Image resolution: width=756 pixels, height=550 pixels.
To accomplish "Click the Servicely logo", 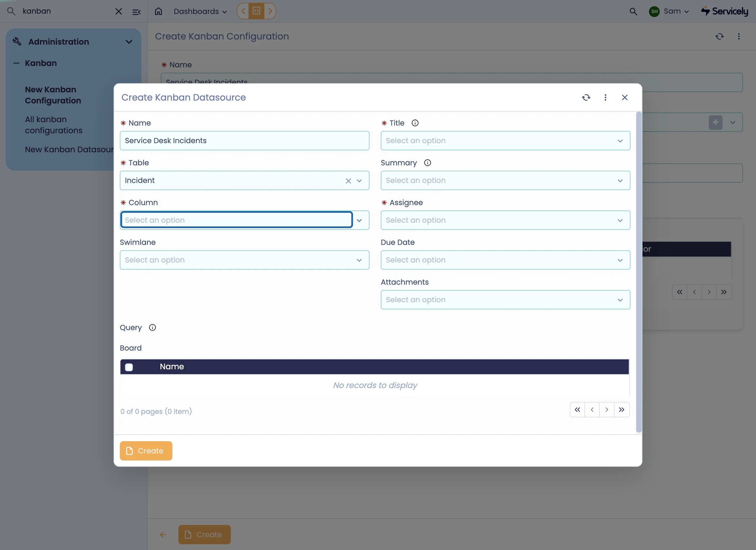I will click(x=725, y=11).
